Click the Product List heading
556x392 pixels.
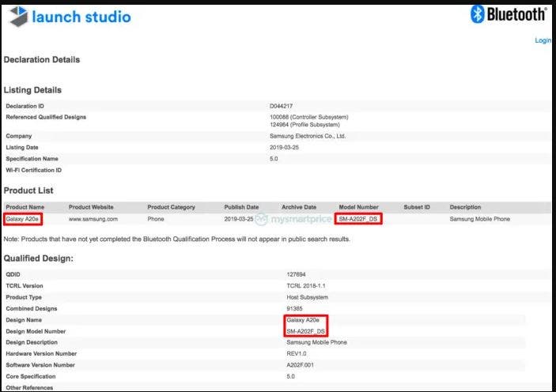28,190
